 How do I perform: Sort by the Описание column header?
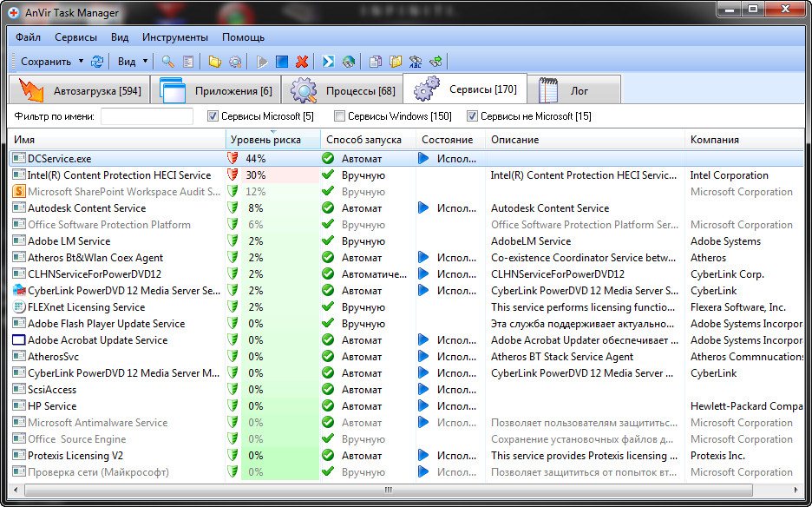[x=585, y=140]
